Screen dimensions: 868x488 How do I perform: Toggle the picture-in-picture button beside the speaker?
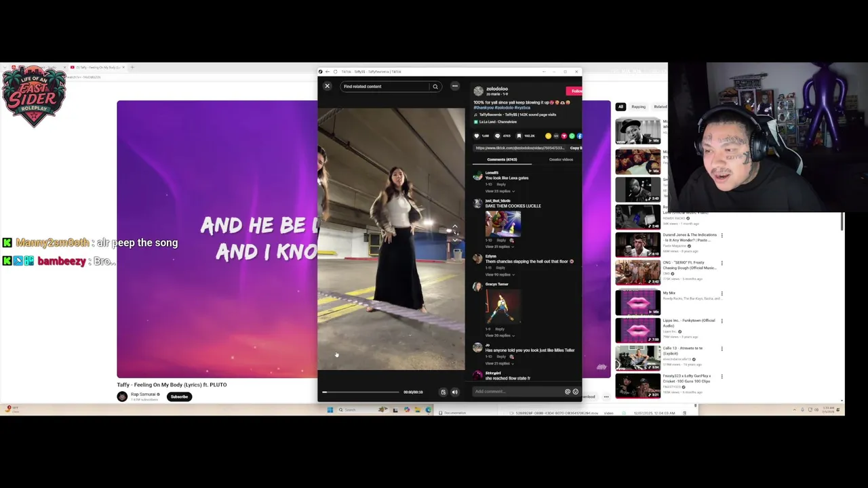(x=443, y=392)
